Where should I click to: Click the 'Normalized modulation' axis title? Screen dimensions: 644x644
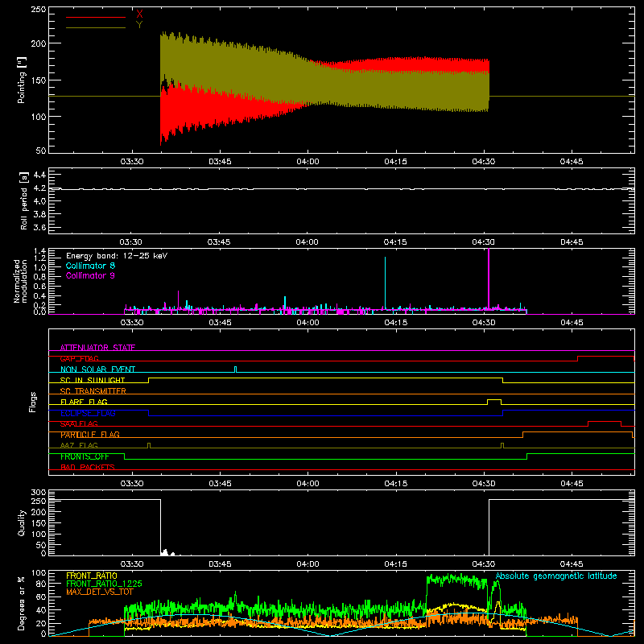[20, 281]
